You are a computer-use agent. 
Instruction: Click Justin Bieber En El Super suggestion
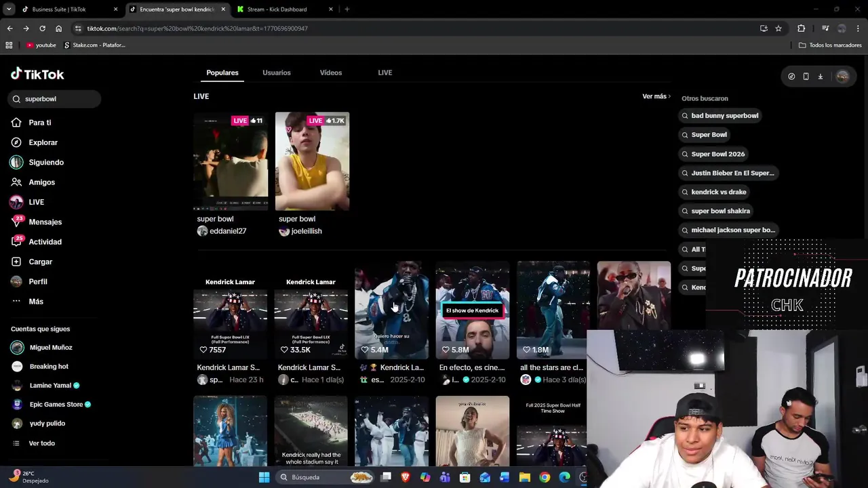pos(728,173)
